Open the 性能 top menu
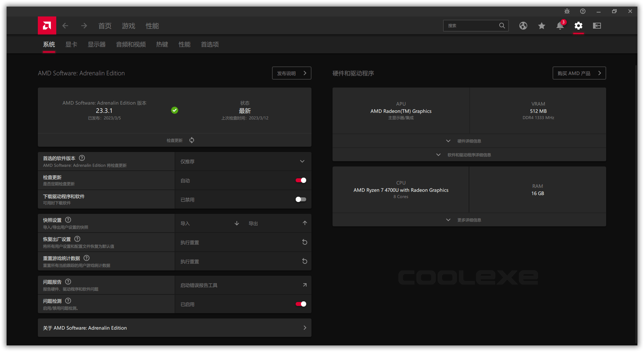Viewport: 644px width, 352px height. [152, 26]
